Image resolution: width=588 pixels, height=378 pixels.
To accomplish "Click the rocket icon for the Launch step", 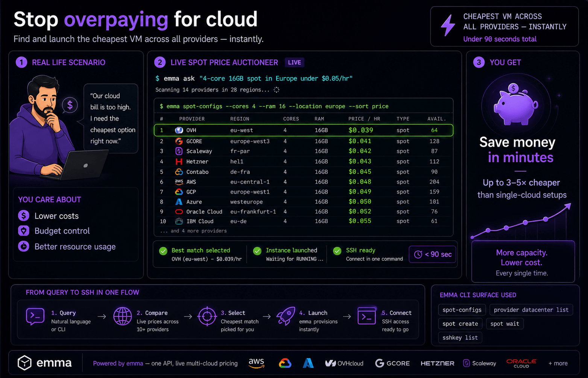I will point(286,316).
